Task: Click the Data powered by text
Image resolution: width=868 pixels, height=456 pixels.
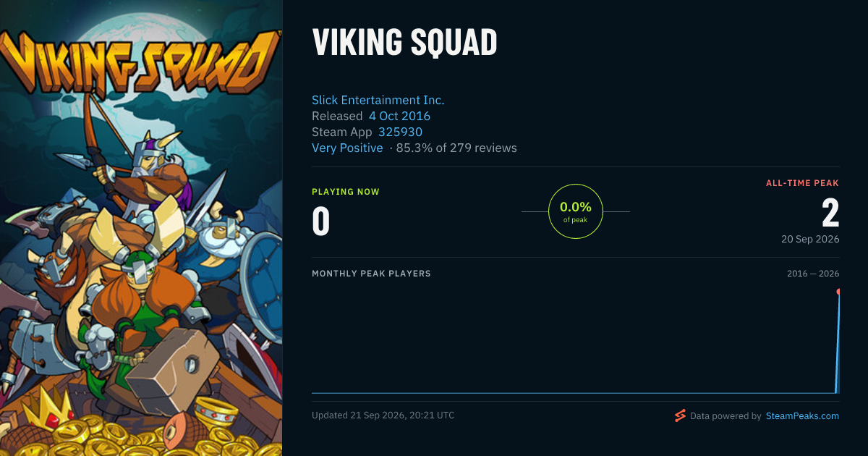Action: (726, 416)
